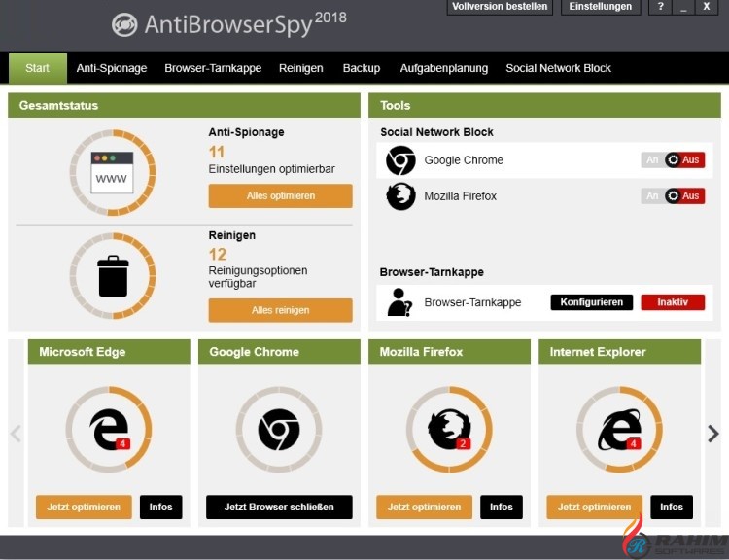The image size is (729, 560).
Task: Click the Microsoft Edge card header
Action: (x=109, y=352)
